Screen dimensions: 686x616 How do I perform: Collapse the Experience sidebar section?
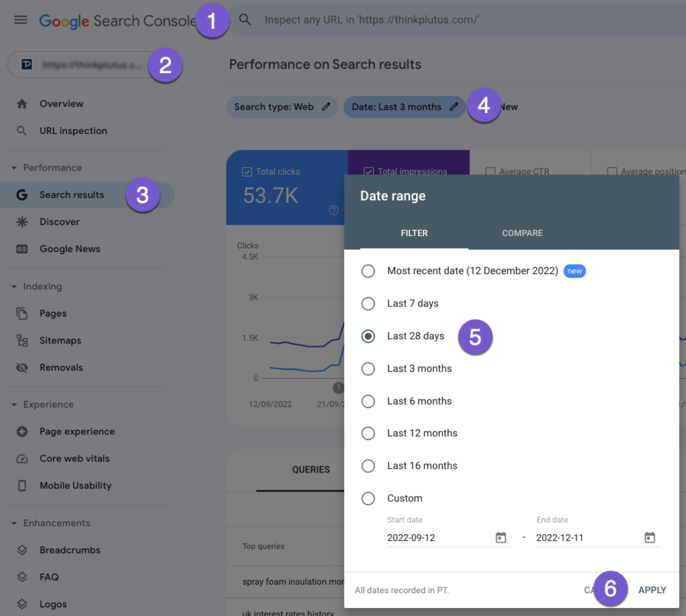[14, 404]
